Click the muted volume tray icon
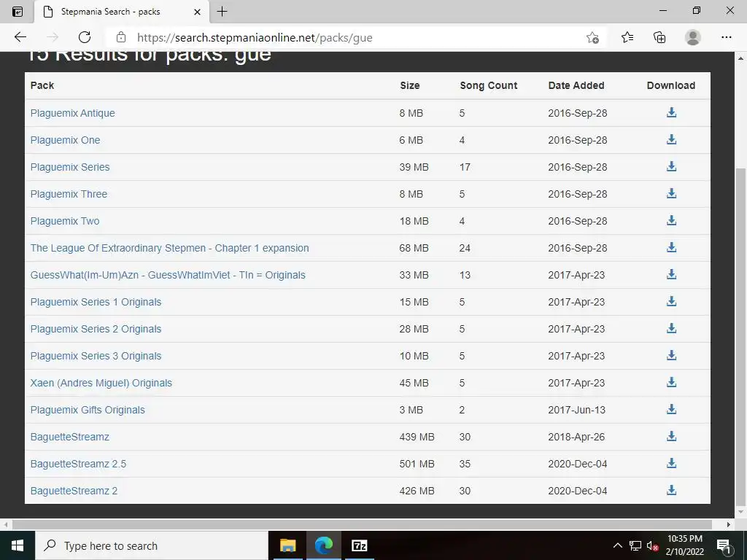Screen dimensions: 747x560 pos(652,545)
